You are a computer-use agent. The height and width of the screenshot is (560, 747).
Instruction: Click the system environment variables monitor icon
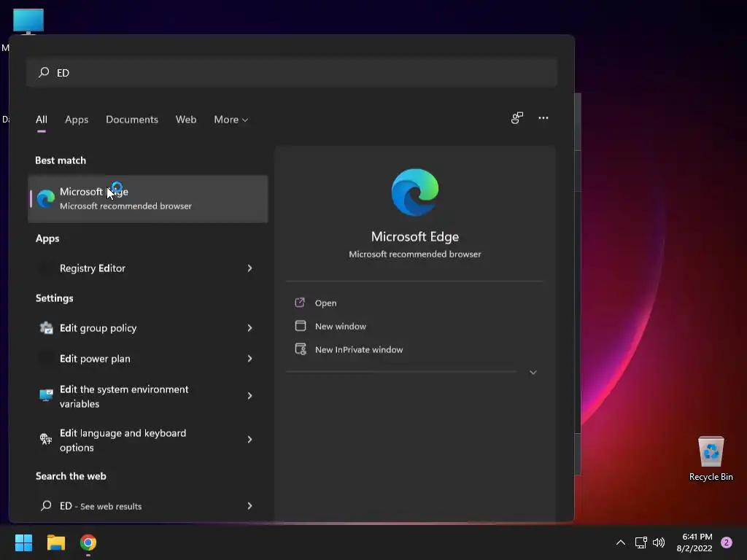tap(46, 395)
